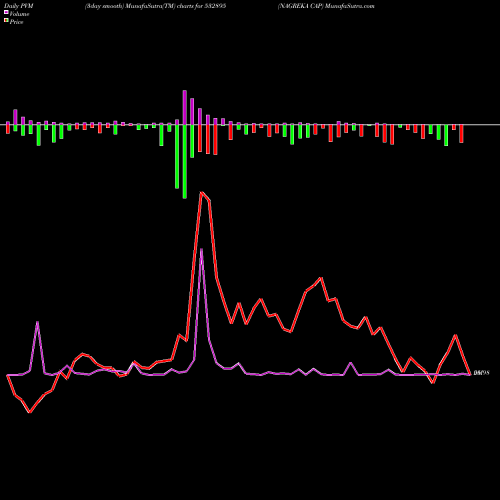Image resolution: width=500 pixels, height=500 pixels.
Task: Click the '(3day smooth) MunafaSutra(TM) charts' heading
Action: click(155, 6)
